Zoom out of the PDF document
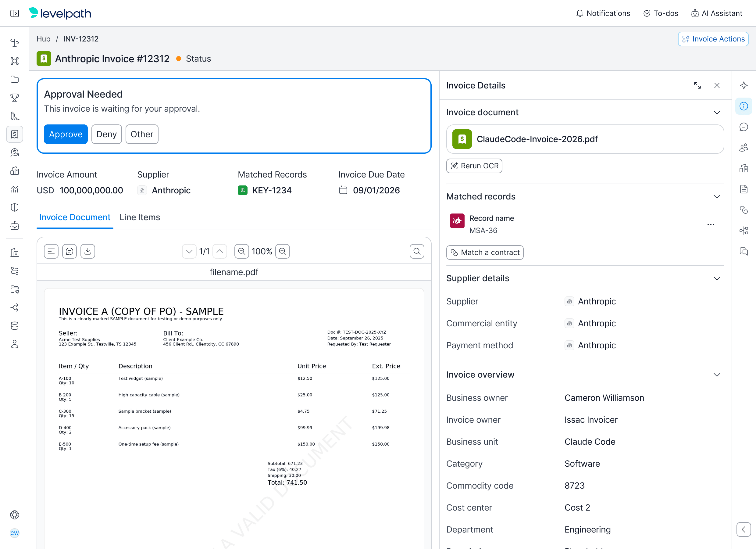The height and width of the screenshot is (549, 756). click(x=242, y=251)
